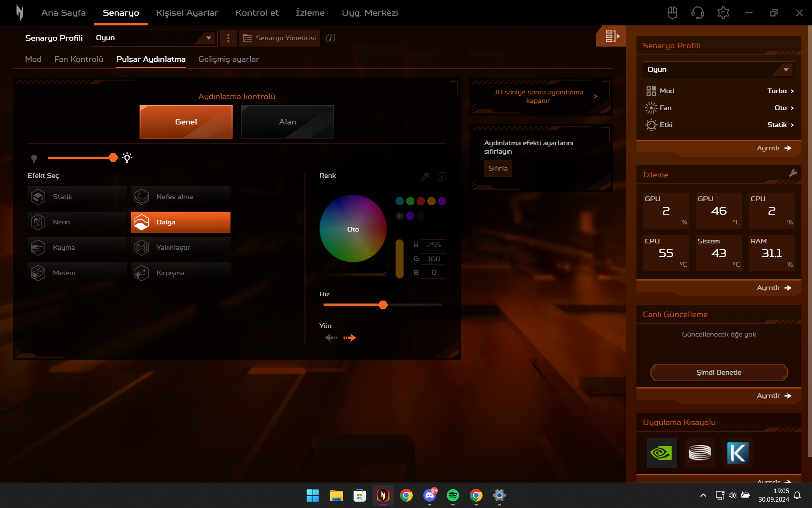Open Spotify from taskbar

453,495
